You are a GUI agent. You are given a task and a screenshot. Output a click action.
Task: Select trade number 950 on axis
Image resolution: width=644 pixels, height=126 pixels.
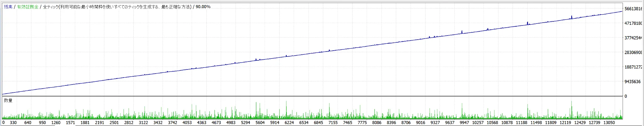point(42,123)
